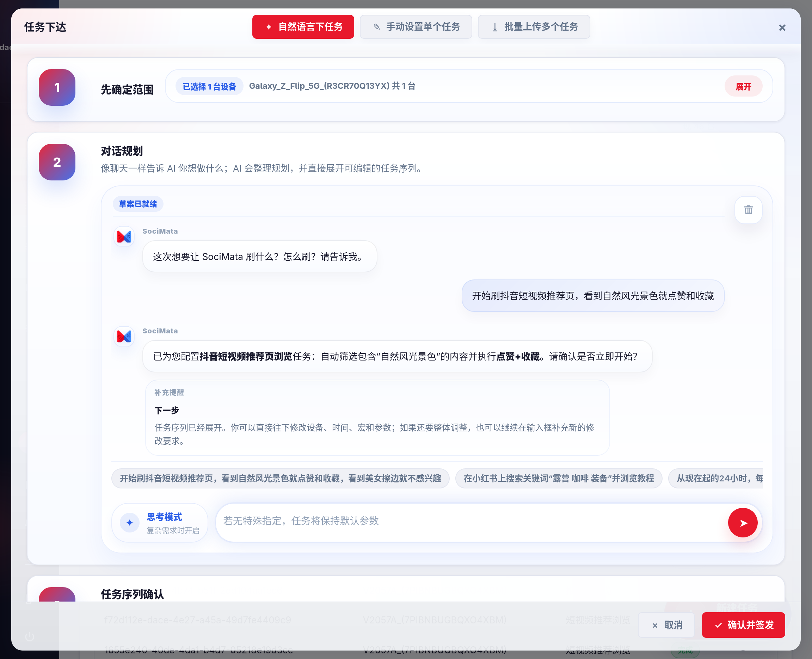
Task: Delete the conversation with the trash icon
Action: coord(748,210)
